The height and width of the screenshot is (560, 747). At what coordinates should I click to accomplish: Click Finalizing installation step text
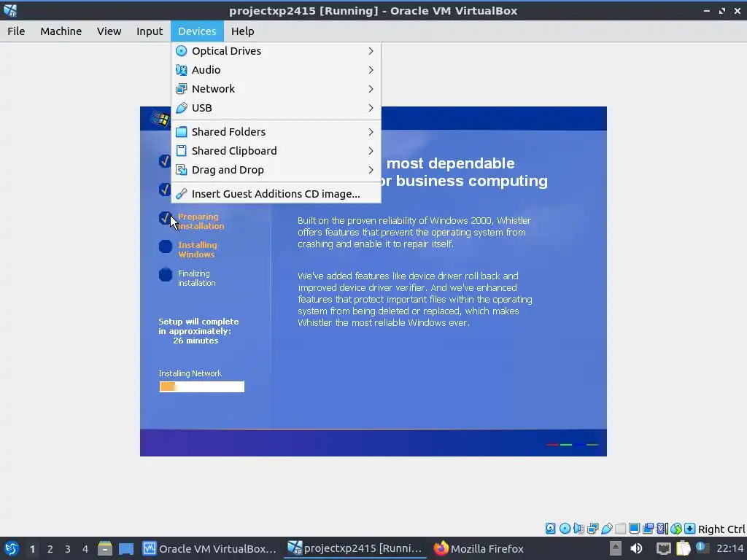[197, 278]
